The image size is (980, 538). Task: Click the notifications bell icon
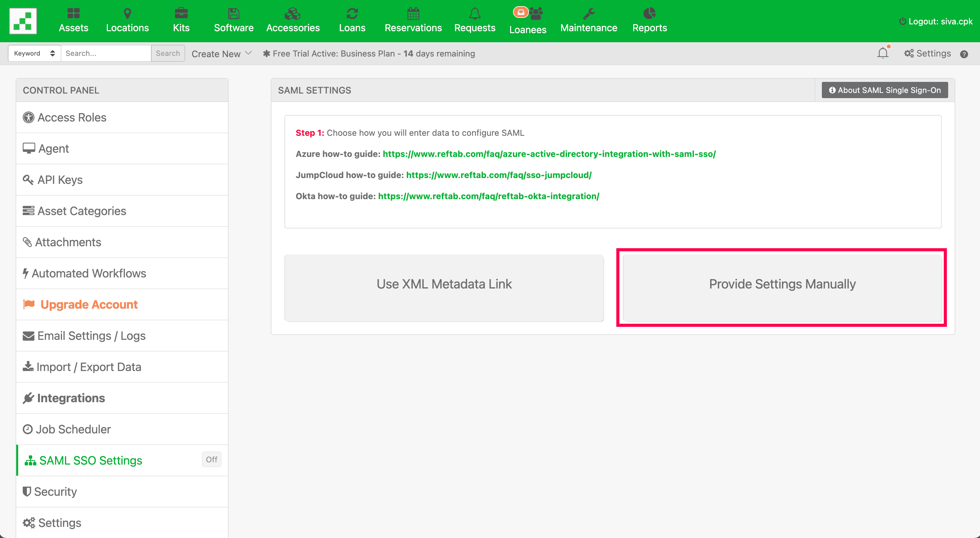click(x=883, y=53)
